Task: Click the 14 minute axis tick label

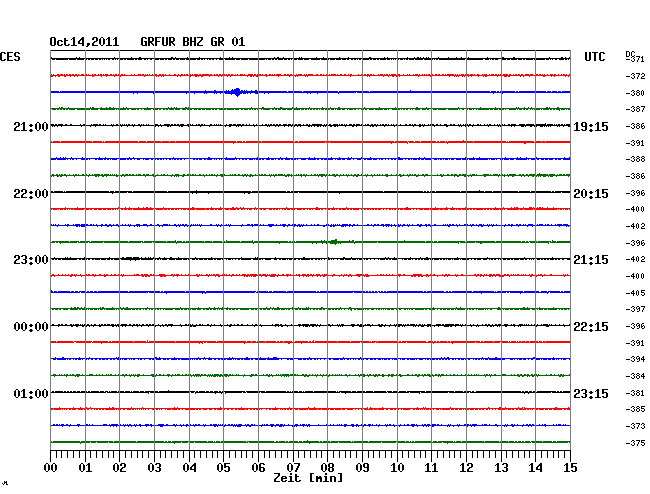Action: coord(535,467)
